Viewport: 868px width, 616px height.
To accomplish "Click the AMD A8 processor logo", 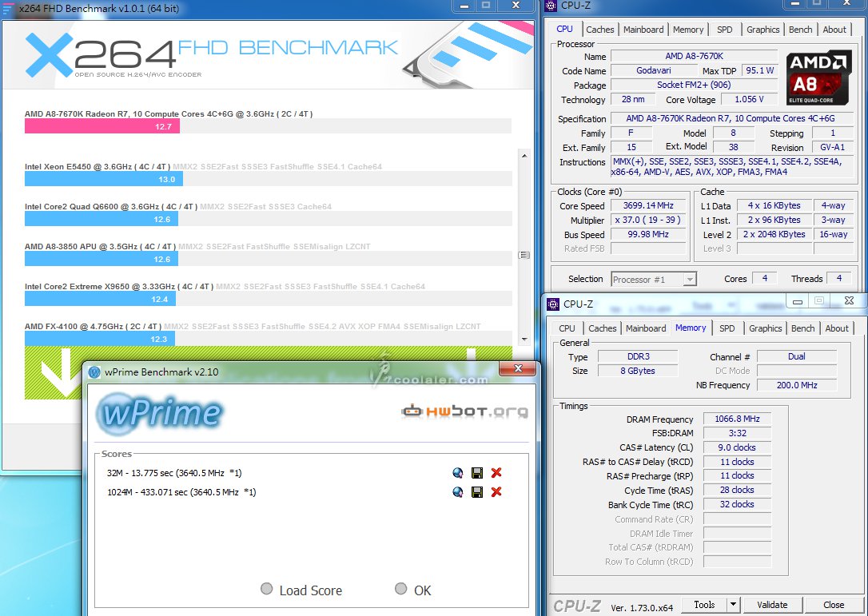I will 818,78.
